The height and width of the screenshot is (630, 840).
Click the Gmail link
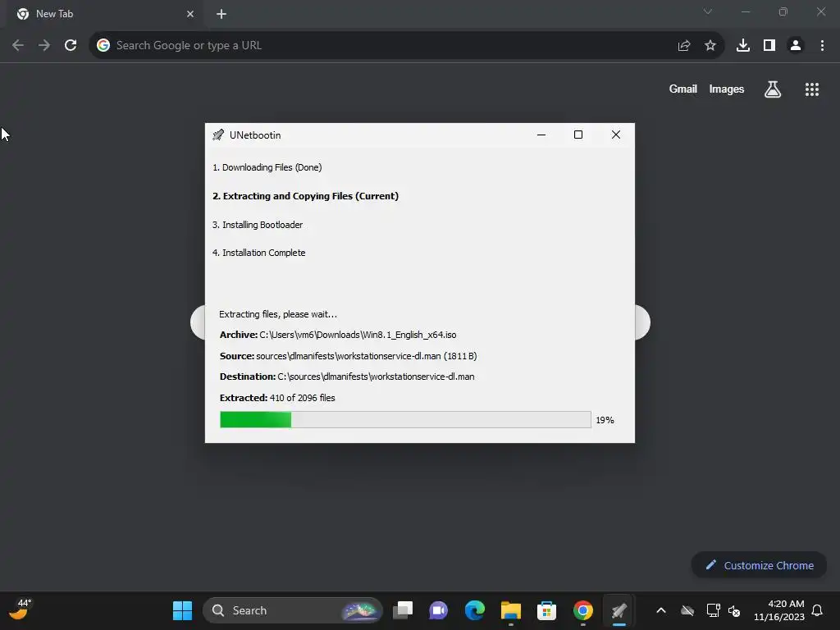tap(683, 89)
